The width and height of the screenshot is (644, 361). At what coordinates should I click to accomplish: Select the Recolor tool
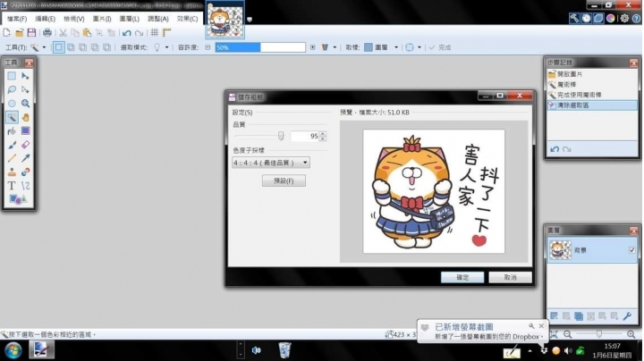coord(25,172)
